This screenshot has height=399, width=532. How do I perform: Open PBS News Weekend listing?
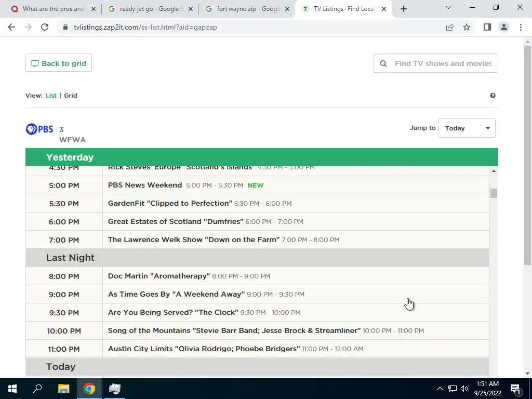(x=145, y=185)
